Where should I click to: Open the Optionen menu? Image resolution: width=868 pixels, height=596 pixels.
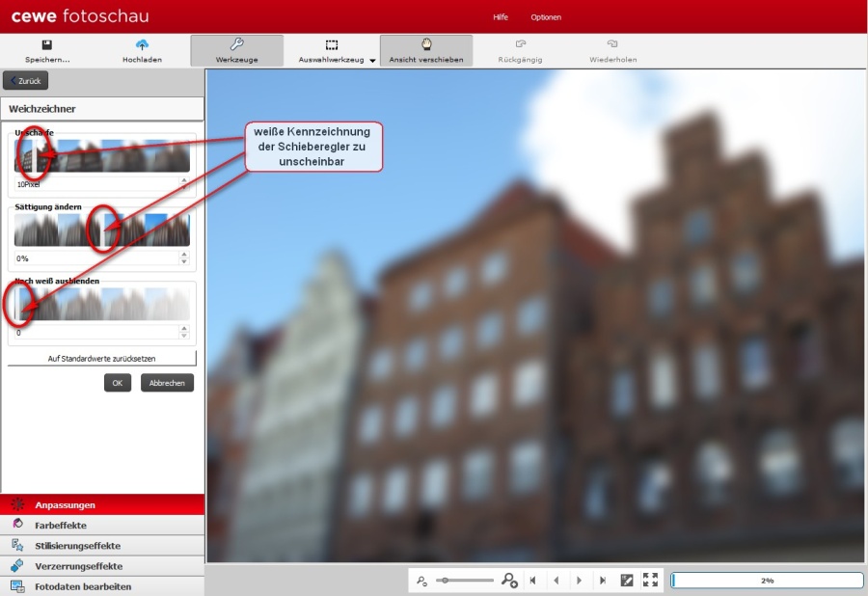[x=546, y=17]
